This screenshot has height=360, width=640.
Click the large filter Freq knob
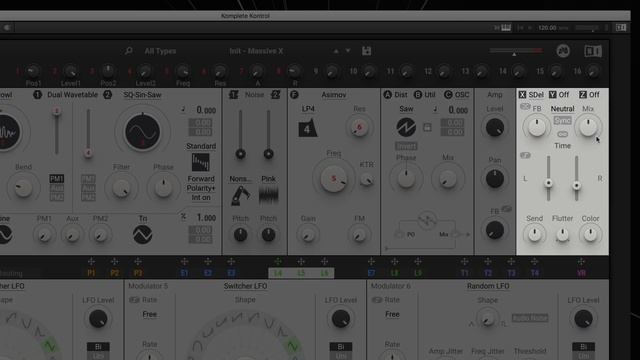click(x=334, y=178)
